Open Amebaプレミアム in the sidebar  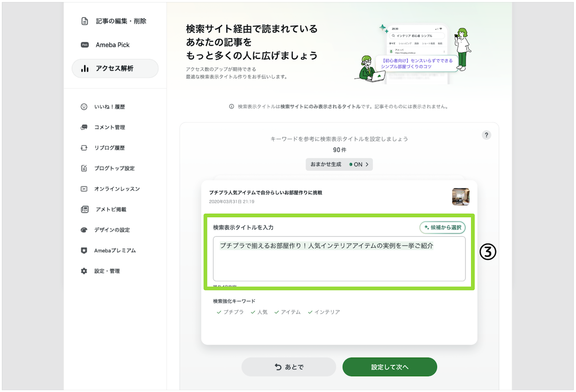coord(115,251)
